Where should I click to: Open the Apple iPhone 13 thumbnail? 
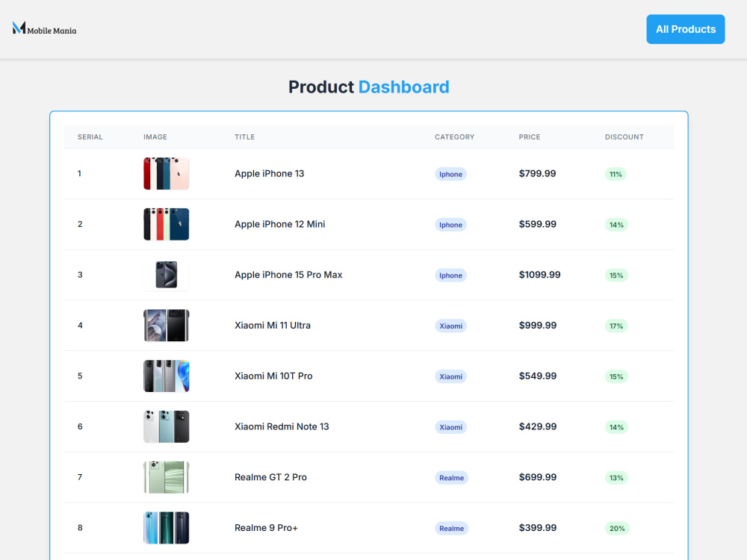click(x=167, y=174)
